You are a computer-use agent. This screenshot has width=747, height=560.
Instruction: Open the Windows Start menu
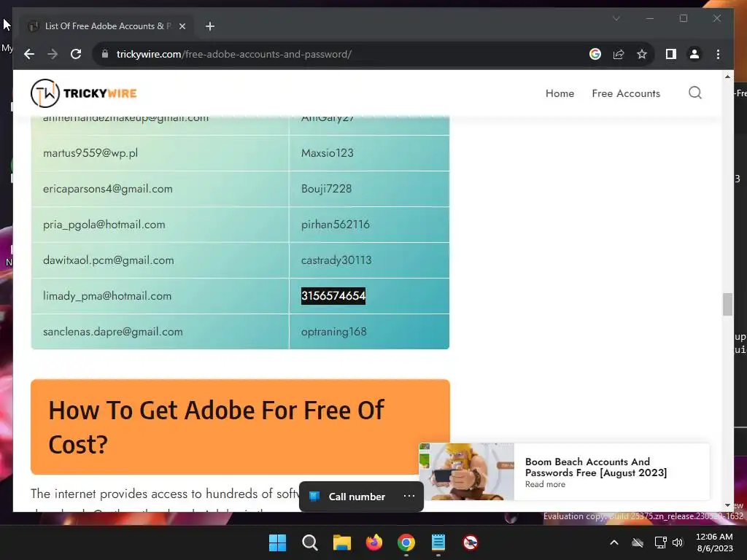[x=277, y=542]
